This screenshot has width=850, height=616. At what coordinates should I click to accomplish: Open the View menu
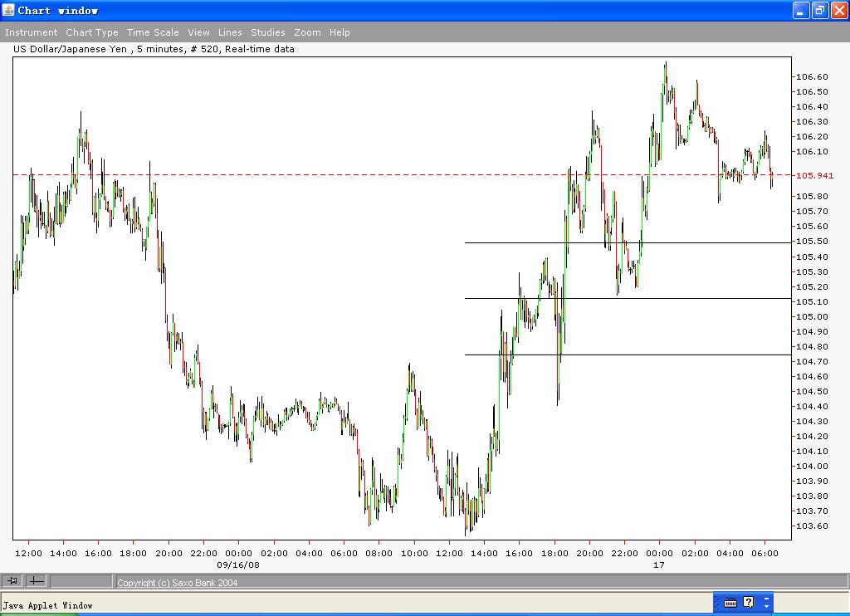pos(198,32)
